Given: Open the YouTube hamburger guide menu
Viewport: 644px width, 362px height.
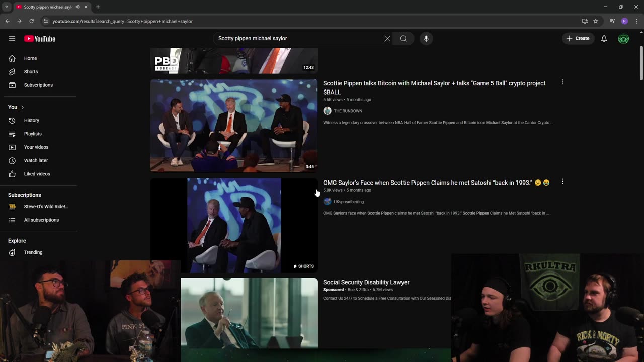Looking at the screenshot, I should (x=12, y=39).
